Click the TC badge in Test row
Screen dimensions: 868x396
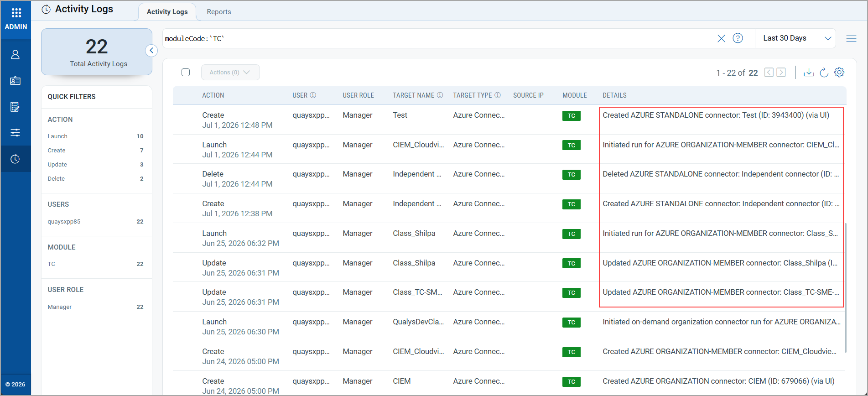572,116
